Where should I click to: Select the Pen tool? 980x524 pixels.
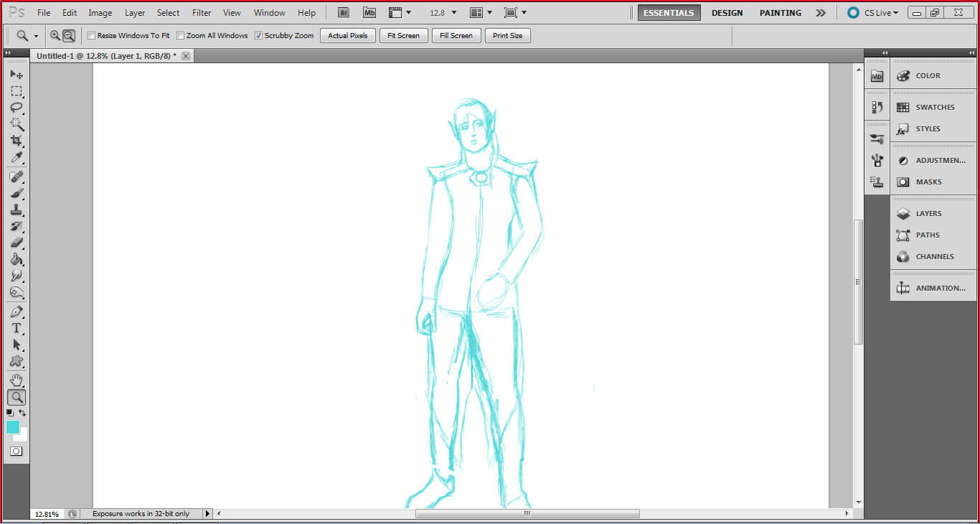point(16,312)
